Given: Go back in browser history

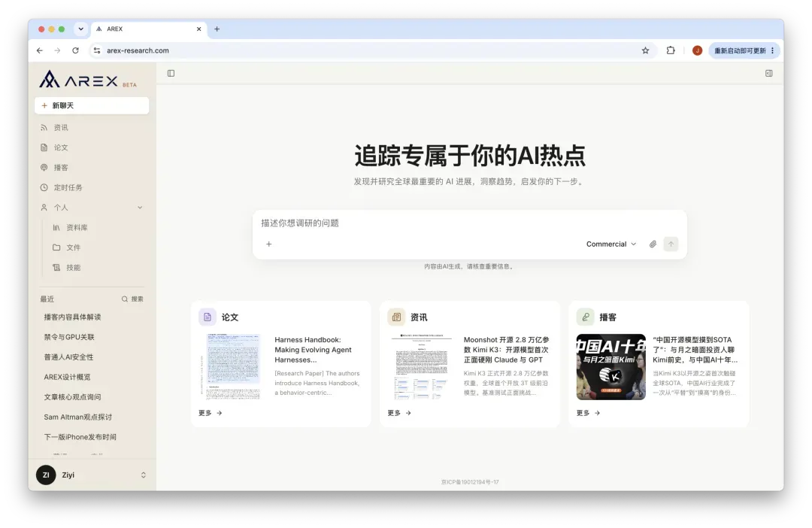Looking at the screenshot, I should click(40, 50).
